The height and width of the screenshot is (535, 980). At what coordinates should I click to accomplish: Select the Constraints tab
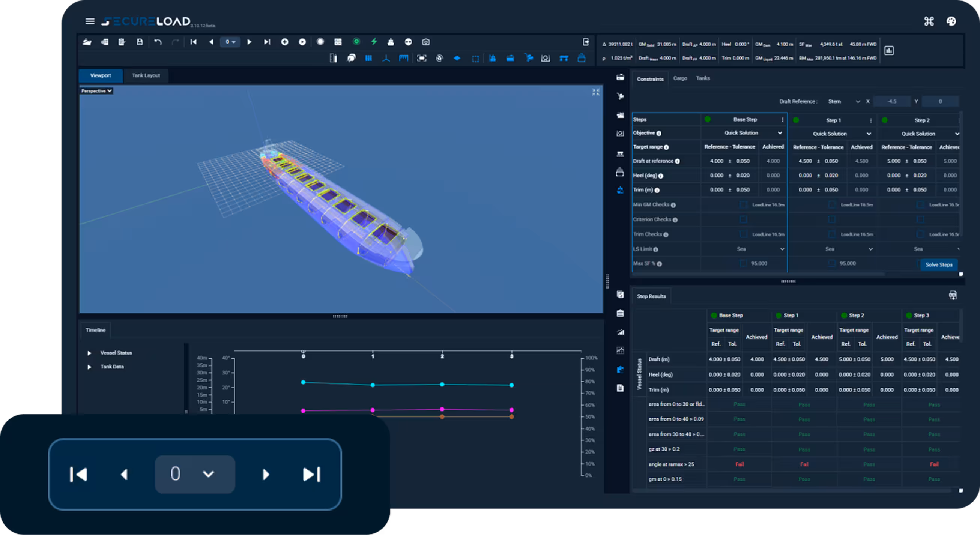click(x=650, y=79)
